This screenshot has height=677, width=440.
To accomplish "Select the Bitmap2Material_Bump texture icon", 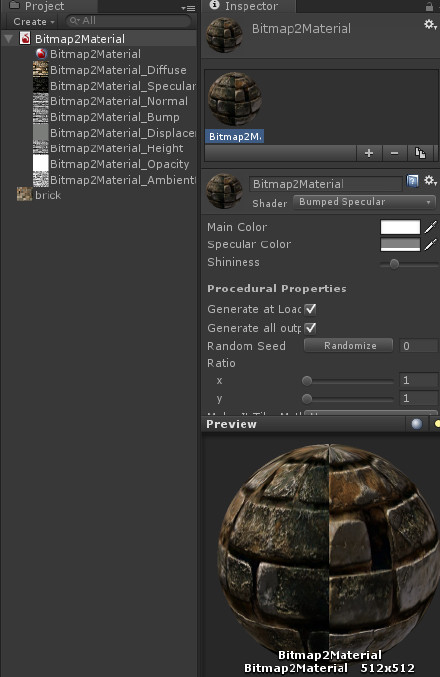I will coord(41,117).
